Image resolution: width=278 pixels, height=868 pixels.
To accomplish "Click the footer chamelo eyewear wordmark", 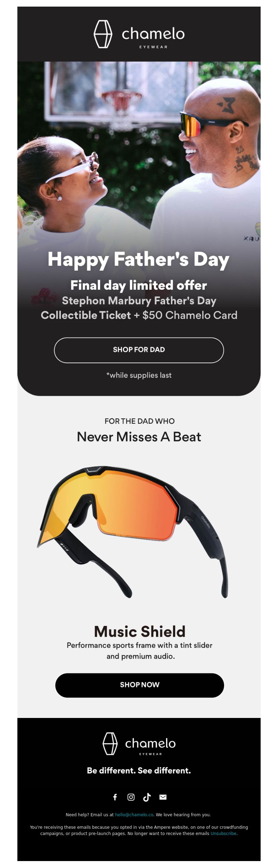I will tap(150, 745).
